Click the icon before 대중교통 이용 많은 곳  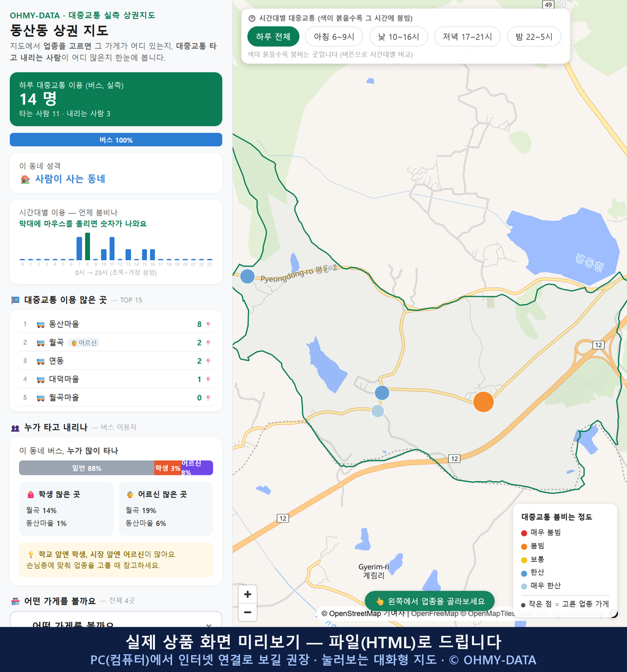tap(15, 300)
